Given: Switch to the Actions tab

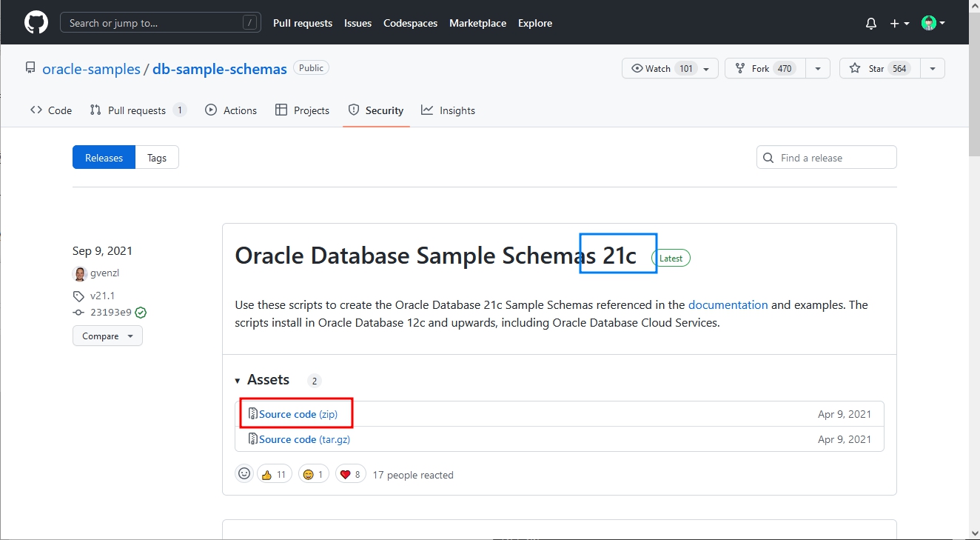Looking at the screenshot, I should point(231,110).
